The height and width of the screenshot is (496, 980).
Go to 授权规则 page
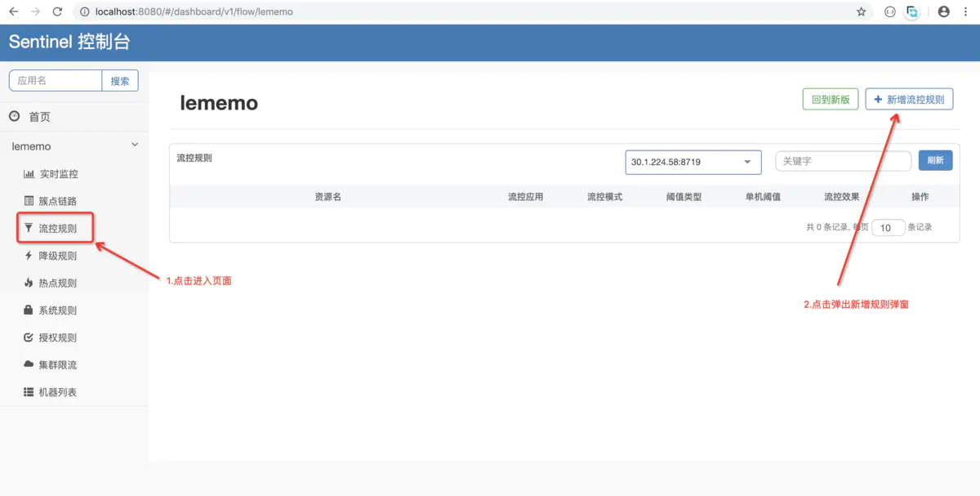(59, 337)
